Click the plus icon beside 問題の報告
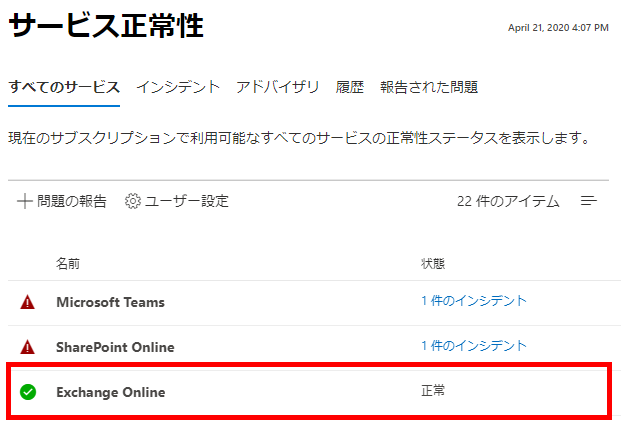Viewport: 621px width, 426px height. pos(25,201)
